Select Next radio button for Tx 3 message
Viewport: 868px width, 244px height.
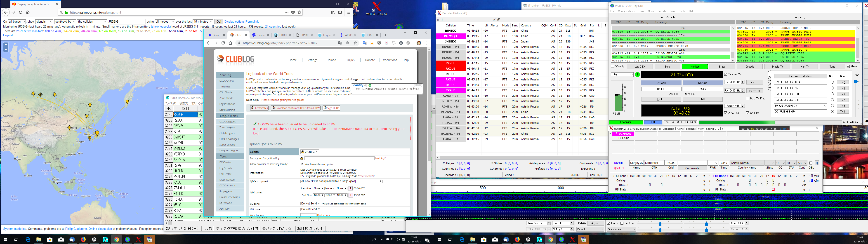click(832, 94)
